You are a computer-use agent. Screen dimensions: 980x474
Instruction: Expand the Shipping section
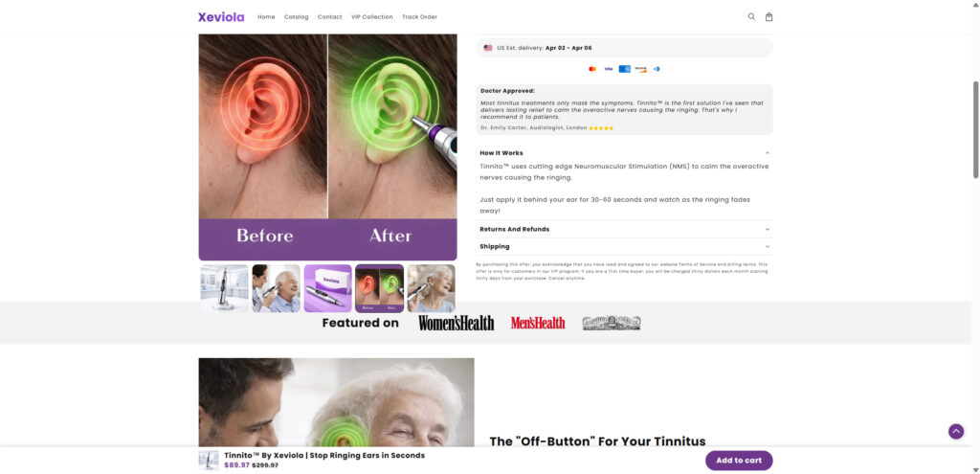pyautogui.click(x=624, y=246)
